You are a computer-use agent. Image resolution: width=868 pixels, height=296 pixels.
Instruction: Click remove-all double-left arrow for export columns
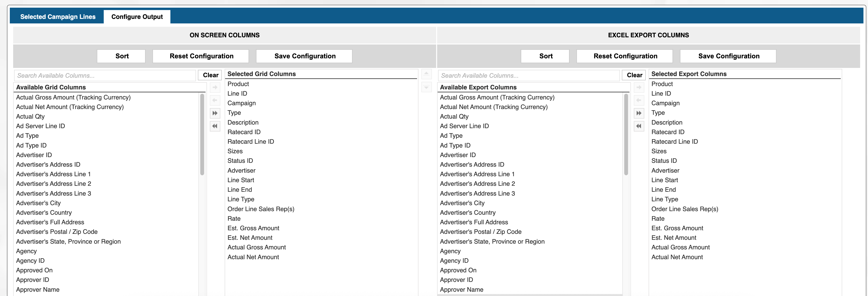(639, 126)
